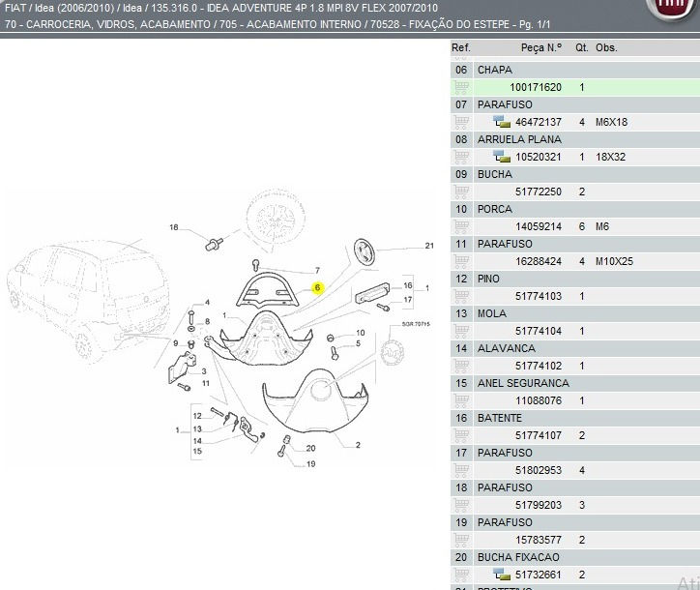Screen dimensions: 700x590
Task: Open replacement info icon beside 51732661
Action: 502,575
